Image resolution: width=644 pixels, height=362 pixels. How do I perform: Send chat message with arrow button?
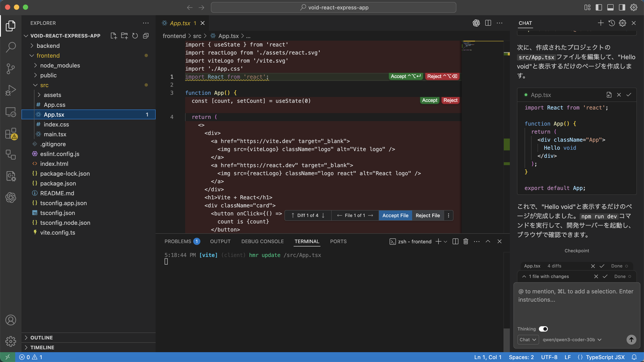[631, 339]
